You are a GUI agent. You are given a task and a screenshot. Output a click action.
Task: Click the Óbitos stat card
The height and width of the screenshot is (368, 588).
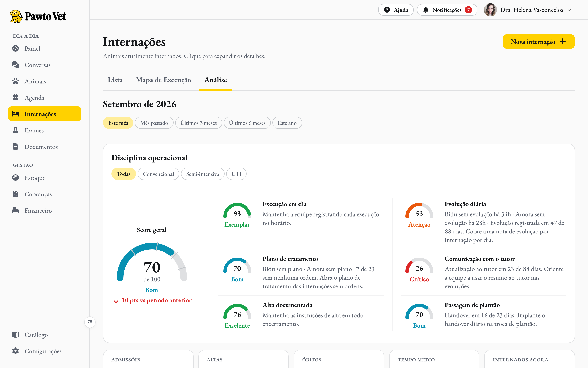[x=339, y=359]
